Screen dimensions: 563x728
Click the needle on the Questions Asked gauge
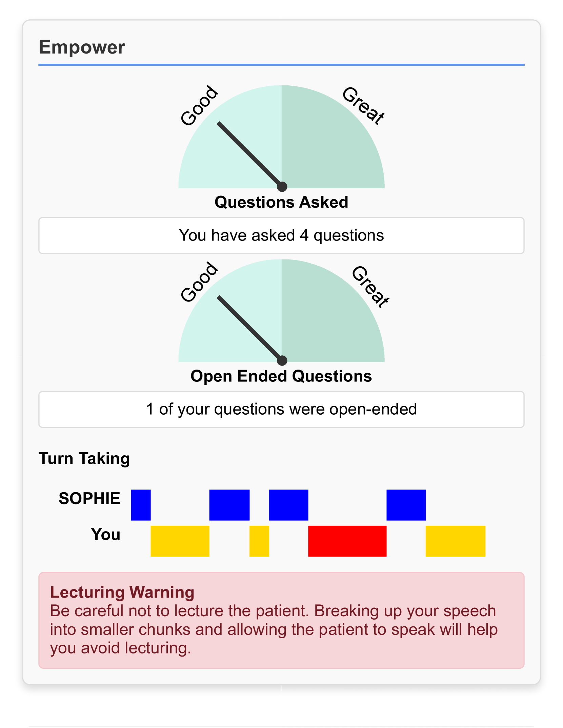tap(249, 154)
